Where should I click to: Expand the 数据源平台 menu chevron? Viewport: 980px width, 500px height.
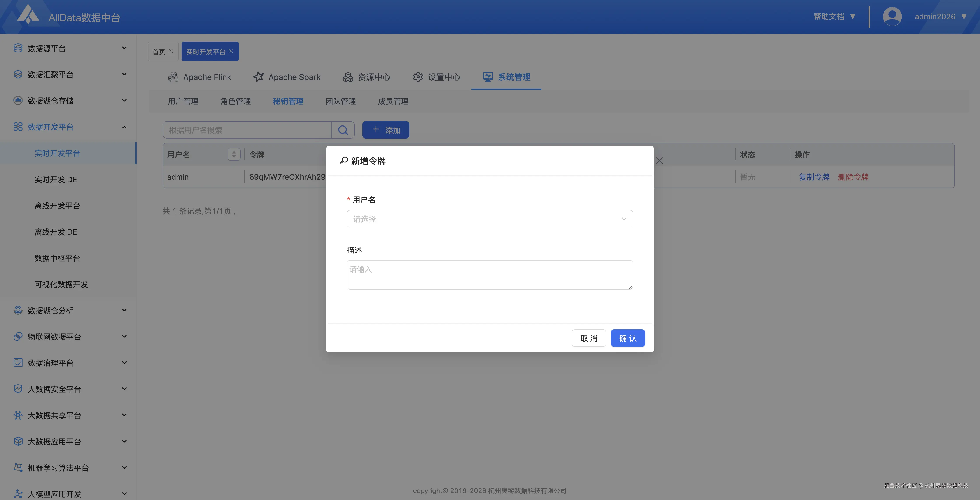click(x=124, y=48)
